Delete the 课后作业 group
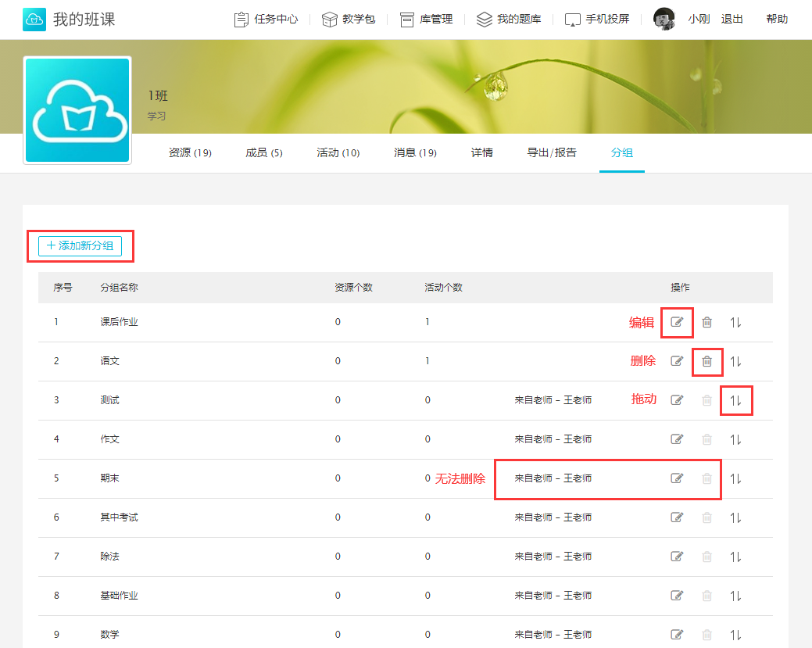This screenshot has height=648, width=812. 706,322
